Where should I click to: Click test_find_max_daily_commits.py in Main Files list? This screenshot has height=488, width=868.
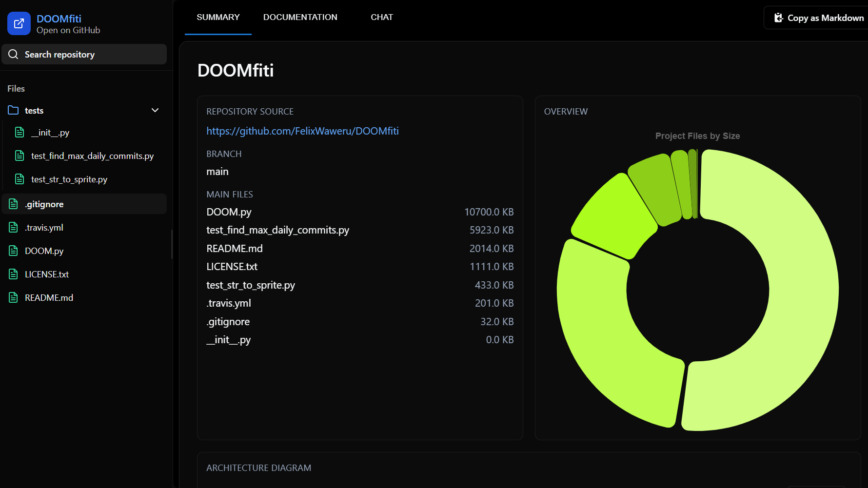[277, 230]
